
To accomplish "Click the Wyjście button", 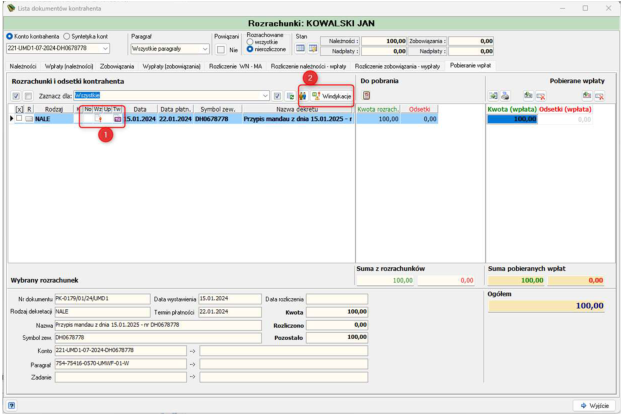I will coord(594,405).
